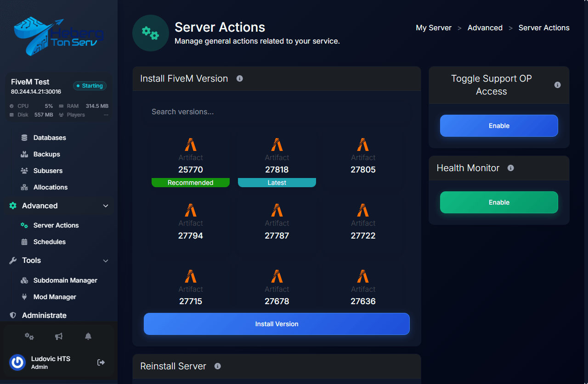The height and width of the screenshot is (384, 588).
Task: Click the Install Version button
Action: pyautogui.click(x=277, y=324)
